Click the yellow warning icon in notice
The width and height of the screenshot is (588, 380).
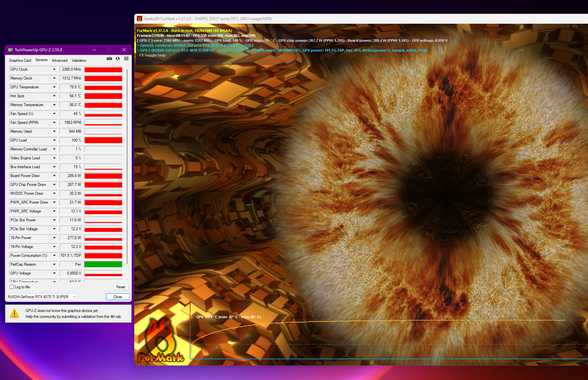pos(15,314)
